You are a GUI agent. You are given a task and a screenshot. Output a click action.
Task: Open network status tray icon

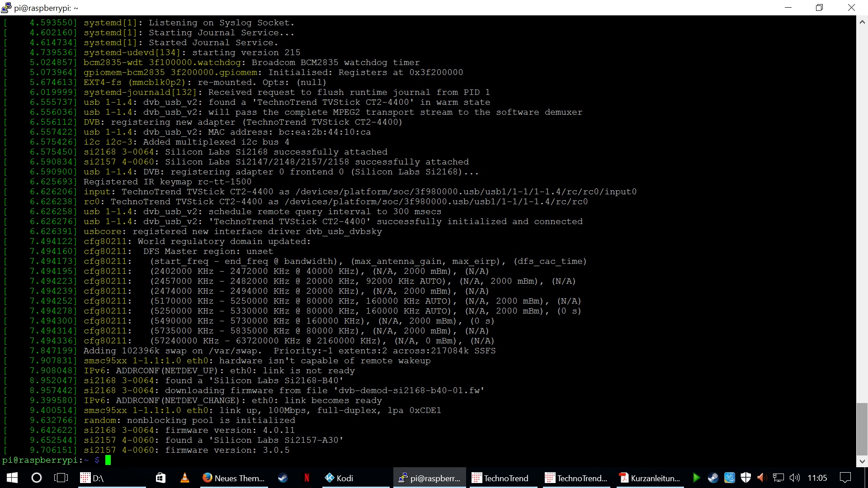[x=778, y=478]
